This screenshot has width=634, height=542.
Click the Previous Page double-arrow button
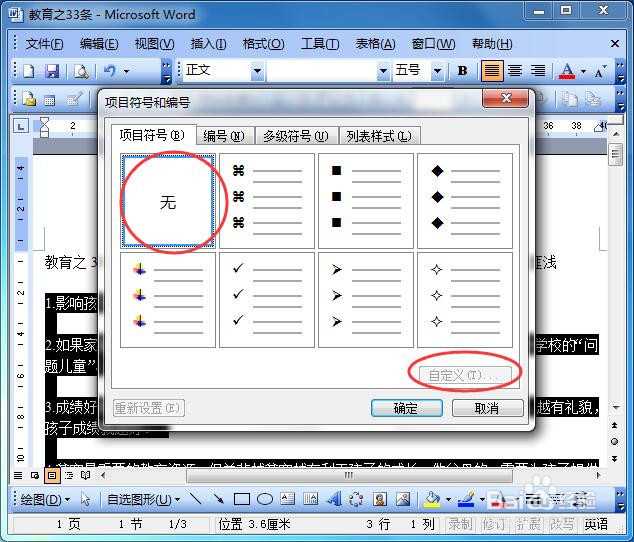(x=615, y=425)
